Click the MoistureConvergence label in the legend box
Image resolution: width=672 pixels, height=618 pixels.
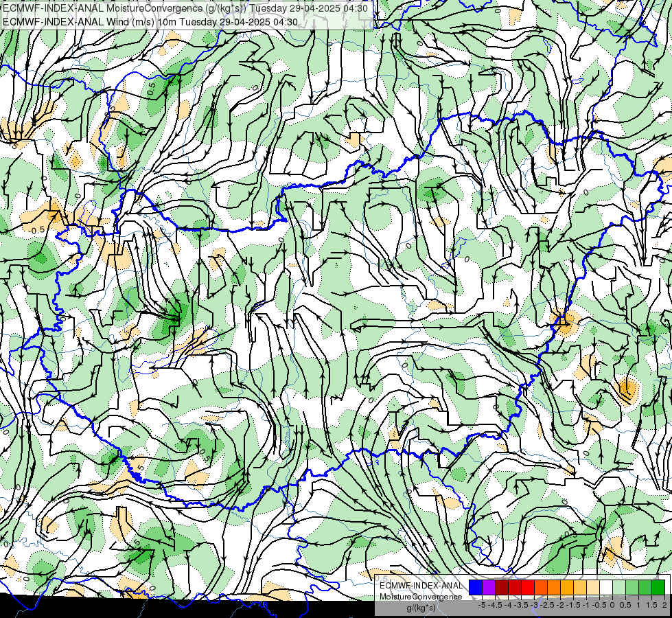coord(421,597)
